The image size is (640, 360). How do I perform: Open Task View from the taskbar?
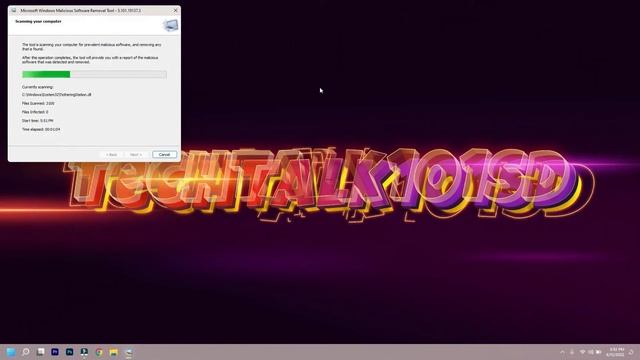40,352
